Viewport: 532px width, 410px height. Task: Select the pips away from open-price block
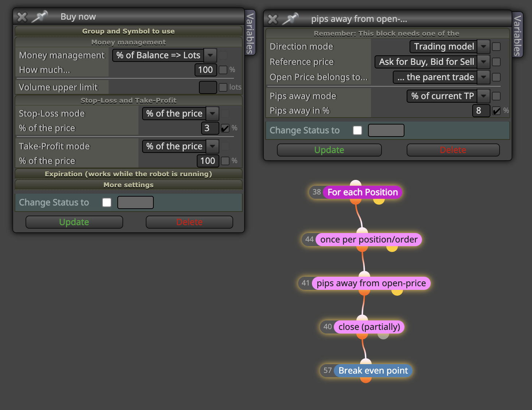371,283
